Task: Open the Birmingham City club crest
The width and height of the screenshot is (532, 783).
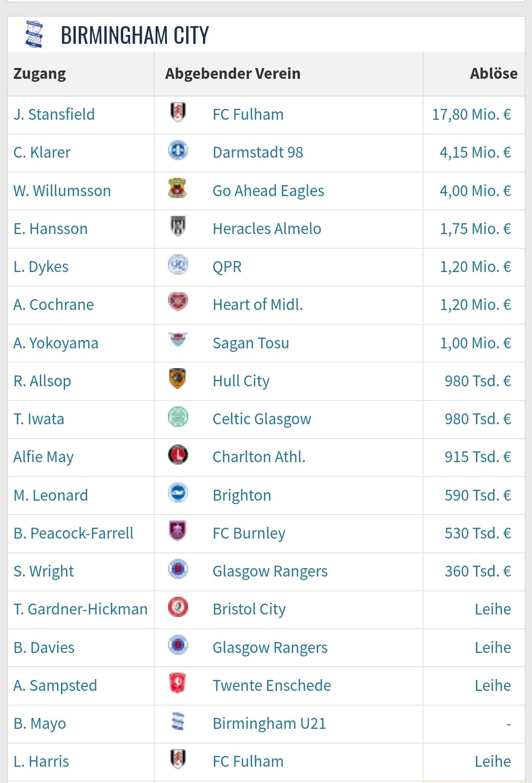Action: [x=34, y=34]
